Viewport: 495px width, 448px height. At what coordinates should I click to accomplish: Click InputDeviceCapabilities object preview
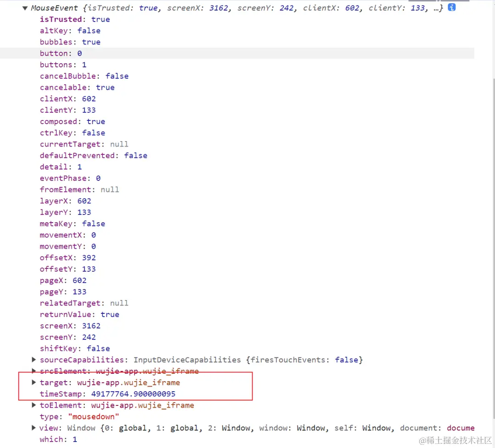(248, 360)
